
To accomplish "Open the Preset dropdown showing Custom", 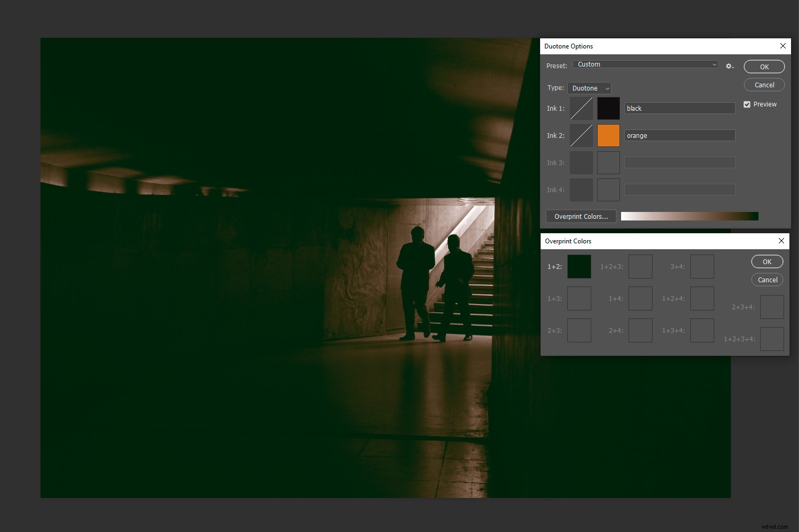I will 645,64.
